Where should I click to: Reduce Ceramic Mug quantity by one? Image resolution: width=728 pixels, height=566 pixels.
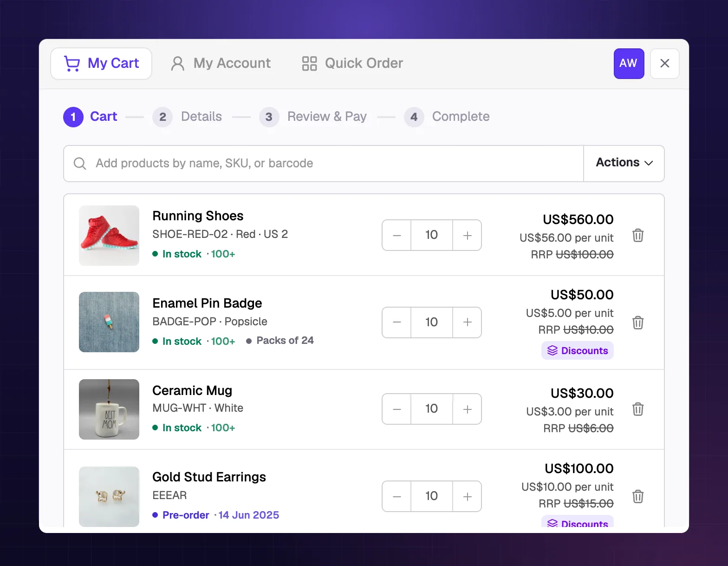(396, 409)
